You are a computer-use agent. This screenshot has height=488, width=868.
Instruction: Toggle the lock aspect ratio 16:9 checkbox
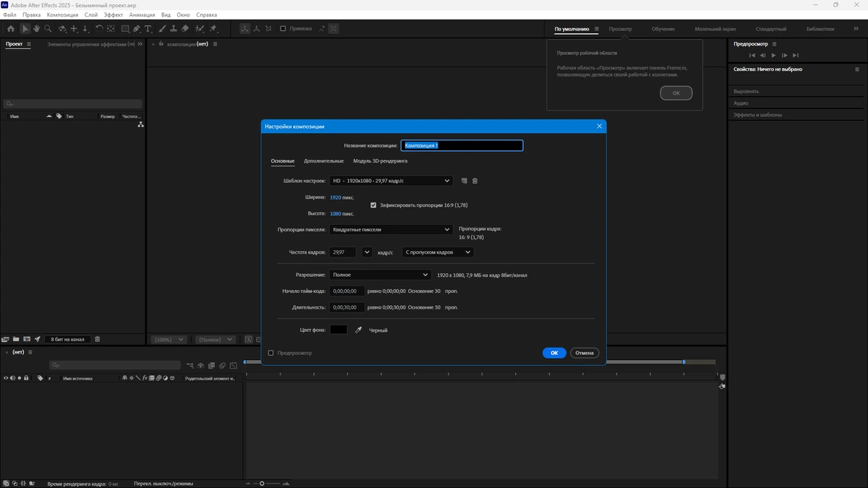pos(373,205)
